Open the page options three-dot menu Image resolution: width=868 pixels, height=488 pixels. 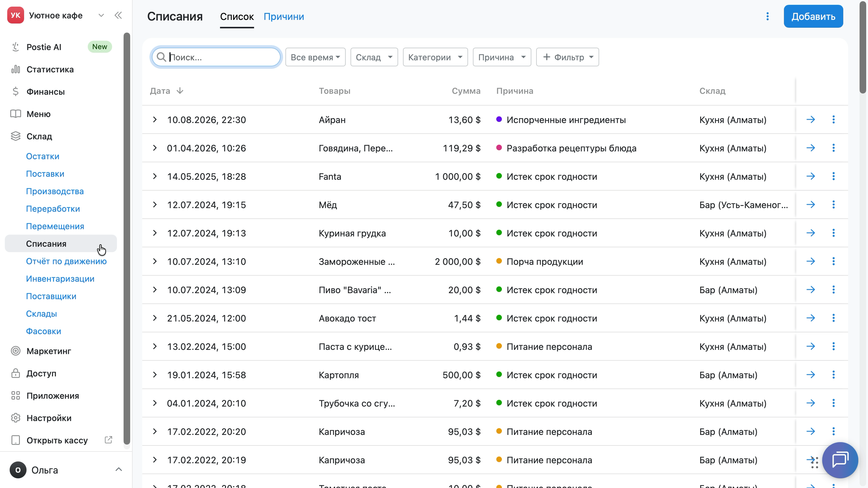pyautogui.click(x=767, y=17)
